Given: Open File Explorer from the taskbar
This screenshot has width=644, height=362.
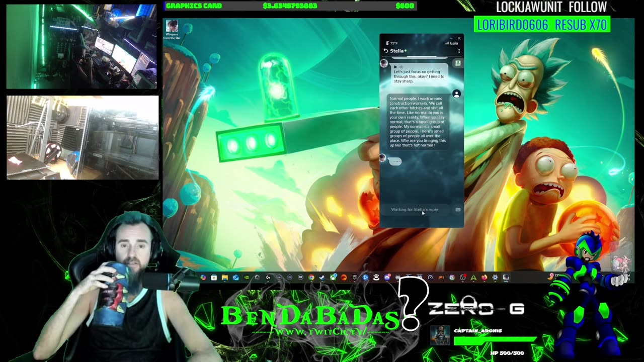Looking at the screenshot, I should (x=224, y=277).
